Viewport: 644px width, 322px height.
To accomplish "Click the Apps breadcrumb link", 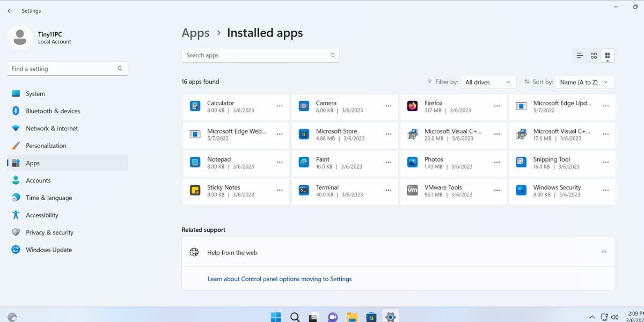I will click(x=195, y=33).
